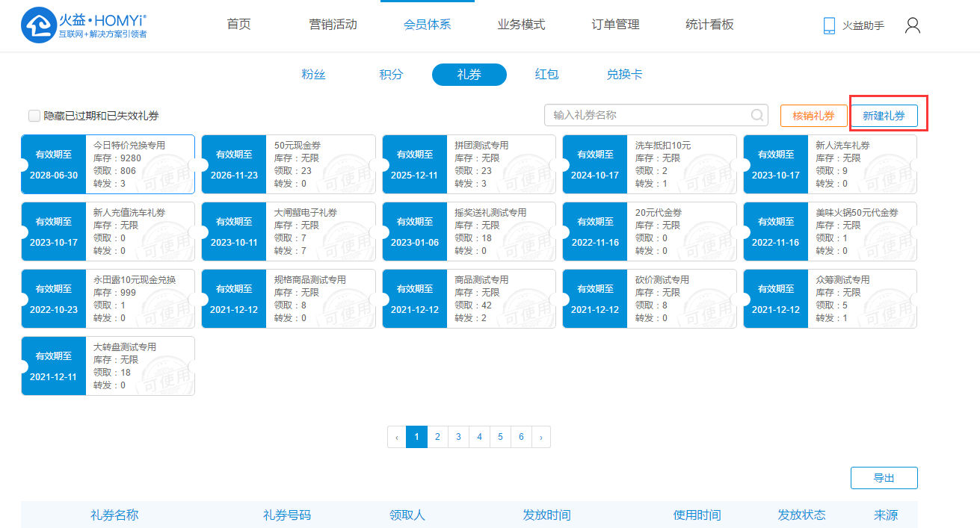
Task: Click the 核销礼券 button
Action: [x=813, y=116]
